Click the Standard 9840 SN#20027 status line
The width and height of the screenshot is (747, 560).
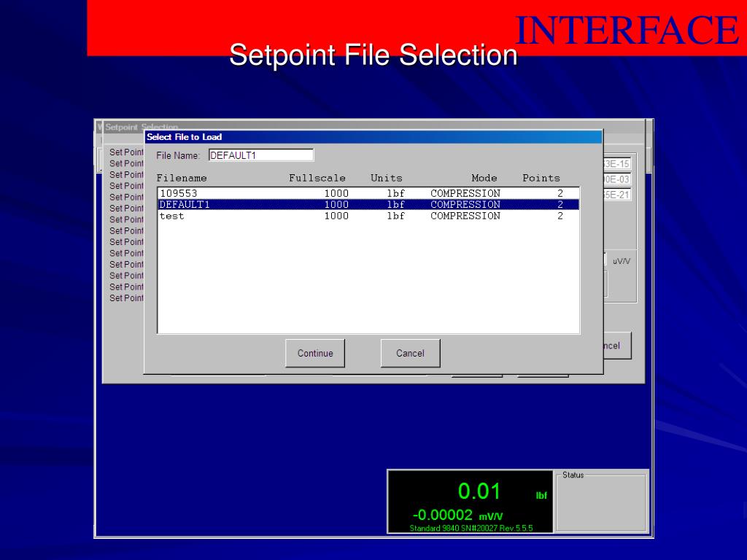[x=471, y=528]
